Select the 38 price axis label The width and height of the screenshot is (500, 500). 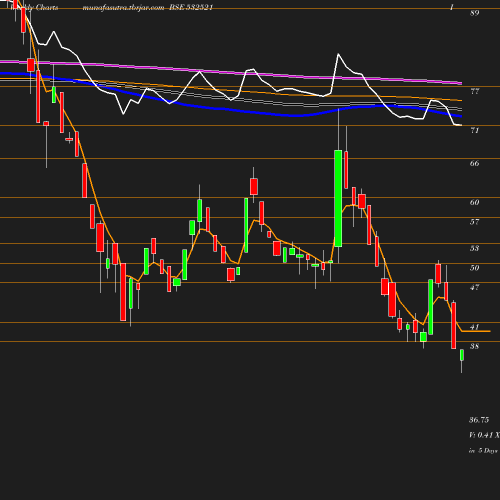click(x=475, y=346)
